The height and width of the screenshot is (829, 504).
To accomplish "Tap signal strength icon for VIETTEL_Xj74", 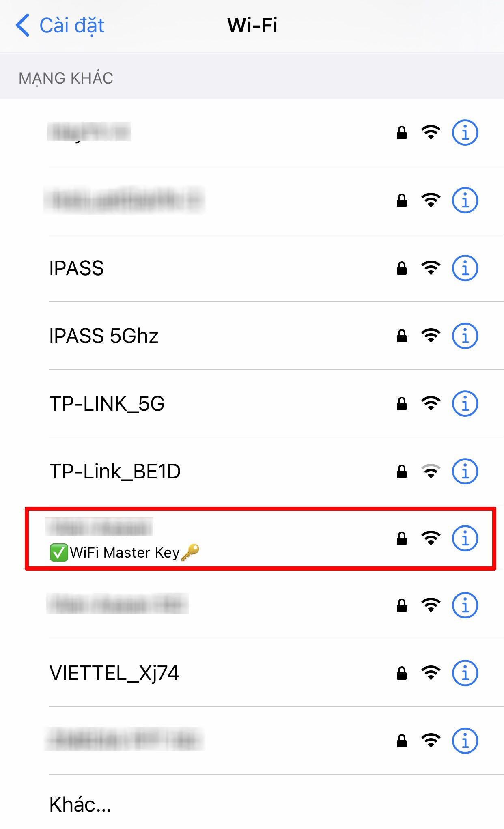I will 431,673.
